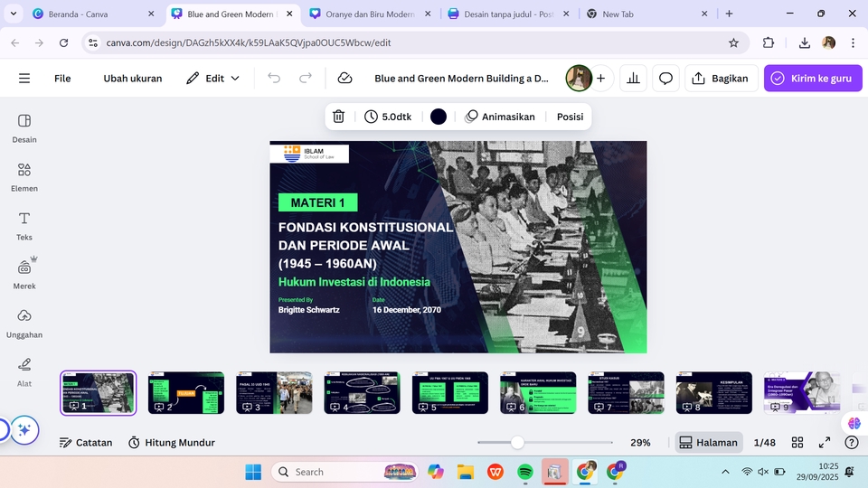The width and height of the screenshot is (868, 488).
Task: Show hidden system tray icons
Action: click(725, 472)
